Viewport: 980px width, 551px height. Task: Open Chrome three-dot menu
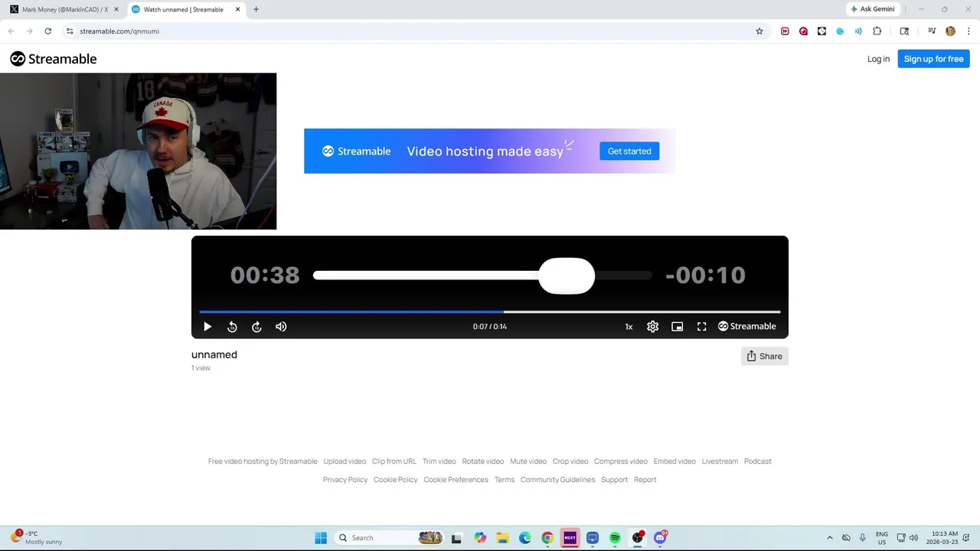point(969,31)
